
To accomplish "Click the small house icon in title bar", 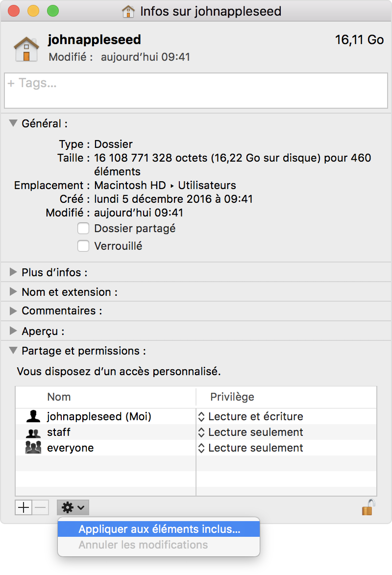I will tap(128, 11).
